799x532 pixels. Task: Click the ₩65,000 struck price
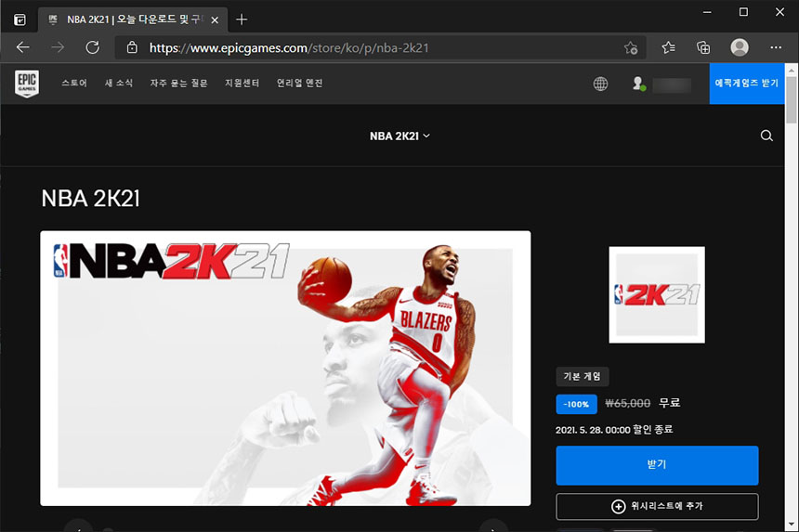627,403
